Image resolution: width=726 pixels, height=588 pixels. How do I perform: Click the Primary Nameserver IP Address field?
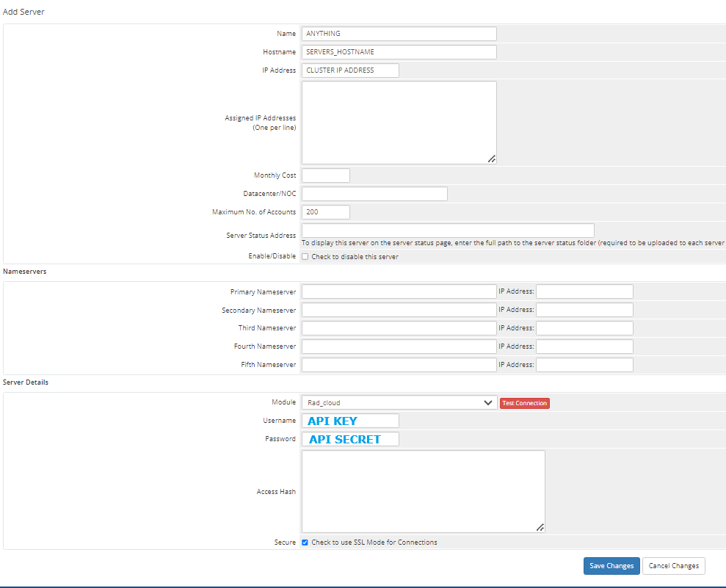(584, 291)
